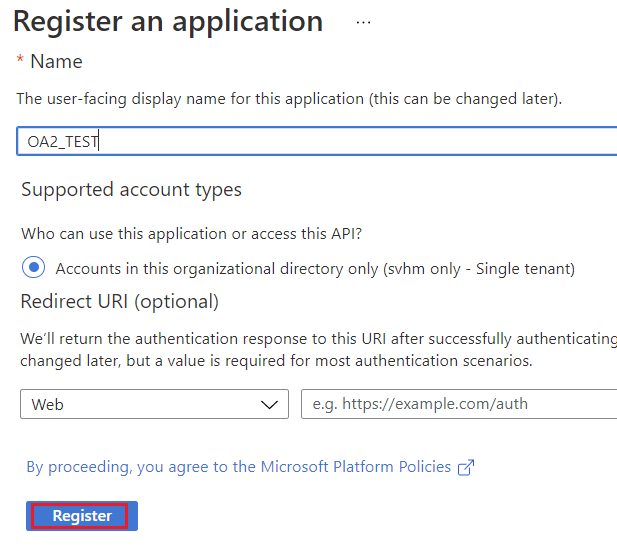Select the single tenant radio button circle
The width and height of the screenshot is (617, 547).
pos(34,268)
